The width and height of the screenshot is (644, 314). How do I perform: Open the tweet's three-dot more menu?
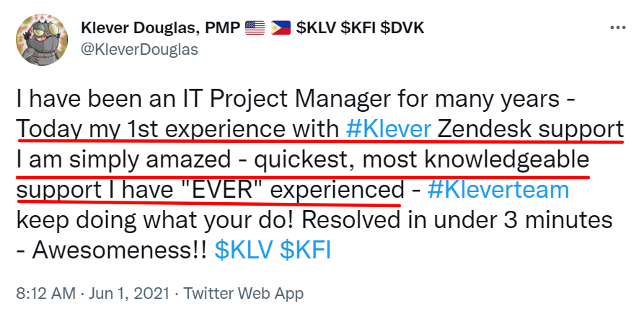coord(618,27)
